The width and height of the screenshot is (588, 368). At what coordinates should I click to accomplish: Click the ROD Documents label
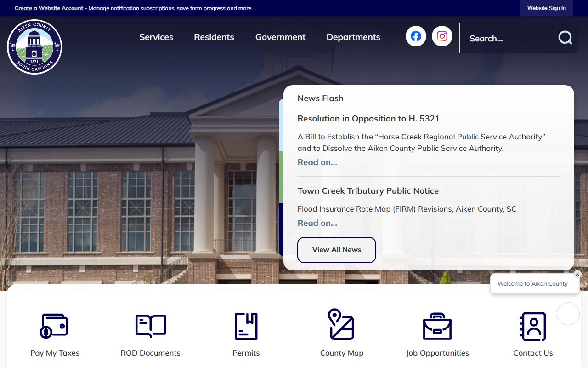pos(151,353)
